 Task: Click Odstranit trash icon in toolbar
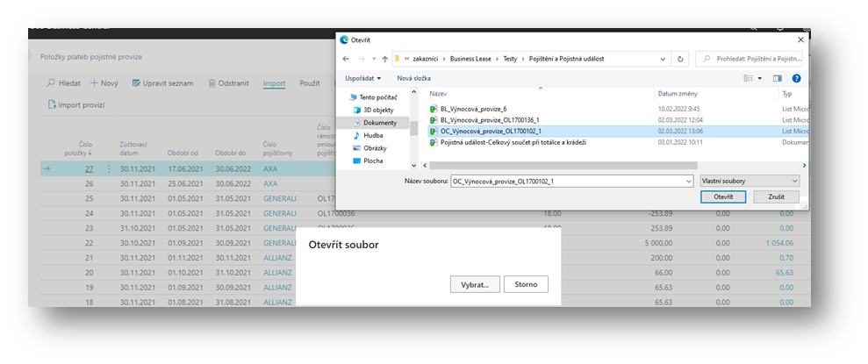click(212, 83)
